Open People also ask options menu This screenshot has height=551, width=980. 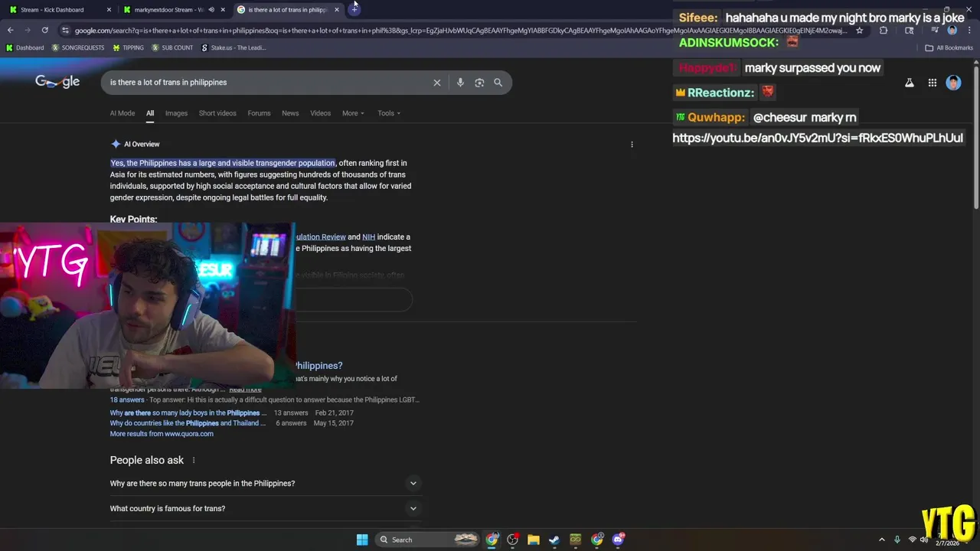tap(194, 460)
